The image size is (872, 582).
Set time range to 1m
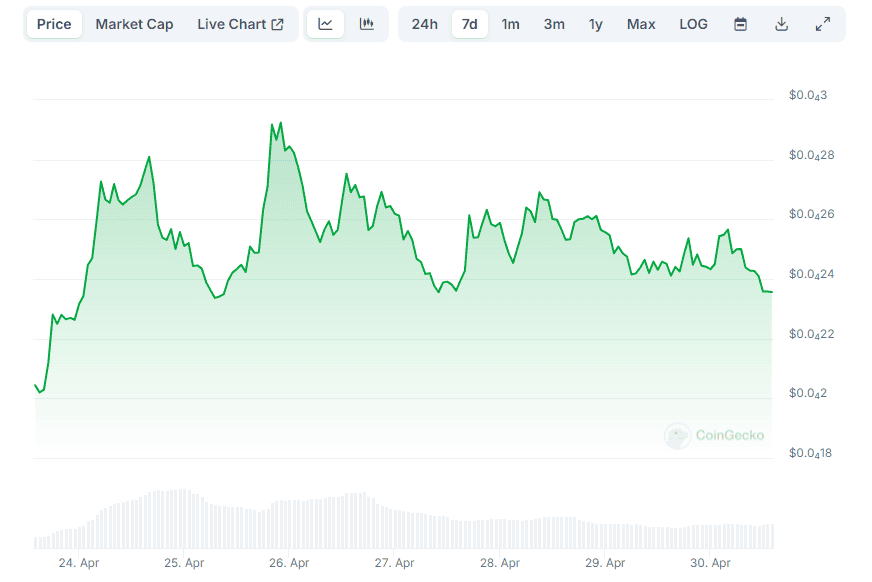pyautogui.click(x=510, y=24)
